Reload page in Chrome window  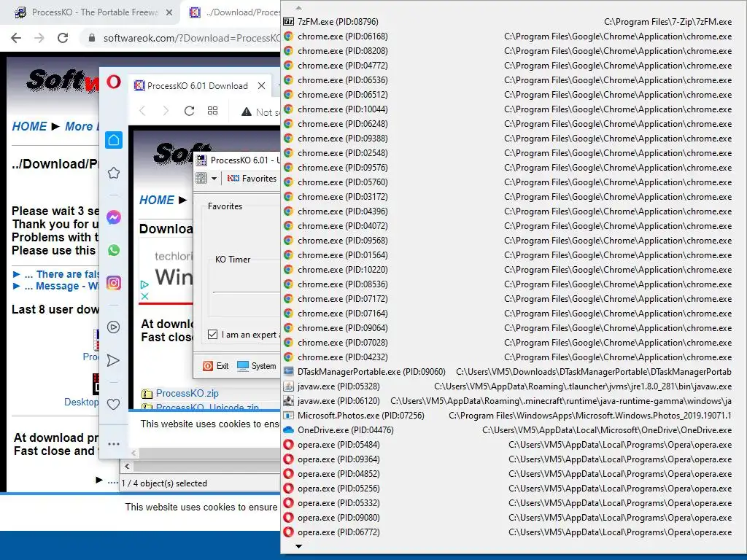point(63,38)
